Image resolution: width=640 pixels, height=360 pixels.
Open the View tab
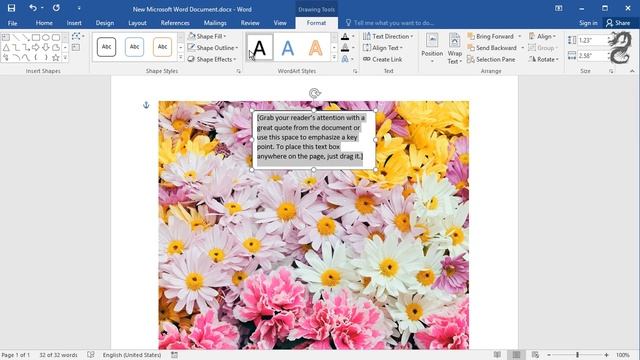click(x=280, y=23)
